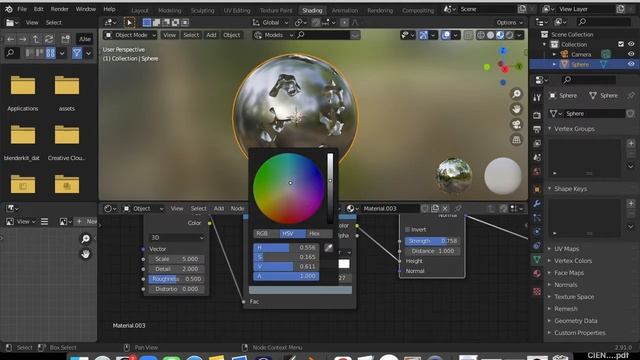This screenshot has height=360, width=640.
Task: Switch perspective/orthographic grid icon in viewport
Action: [516, 140]
